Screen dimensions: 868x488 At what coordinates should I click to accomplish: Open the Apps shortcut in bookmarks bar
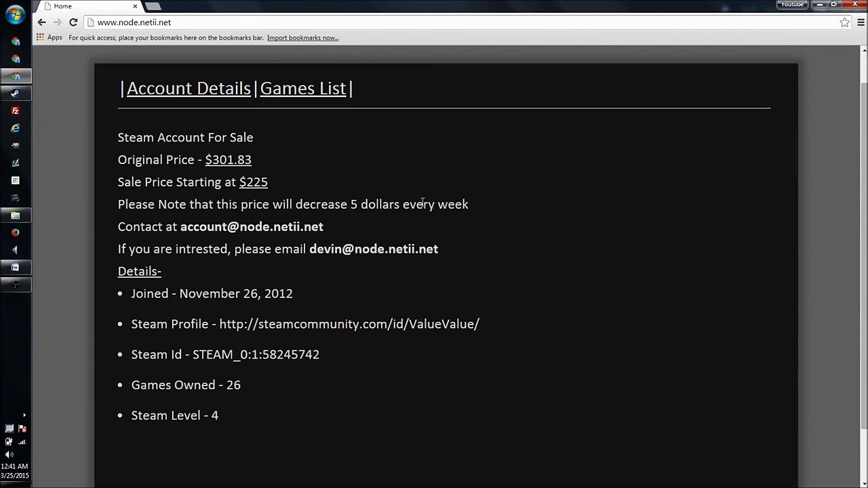click(x=50, y=38)
